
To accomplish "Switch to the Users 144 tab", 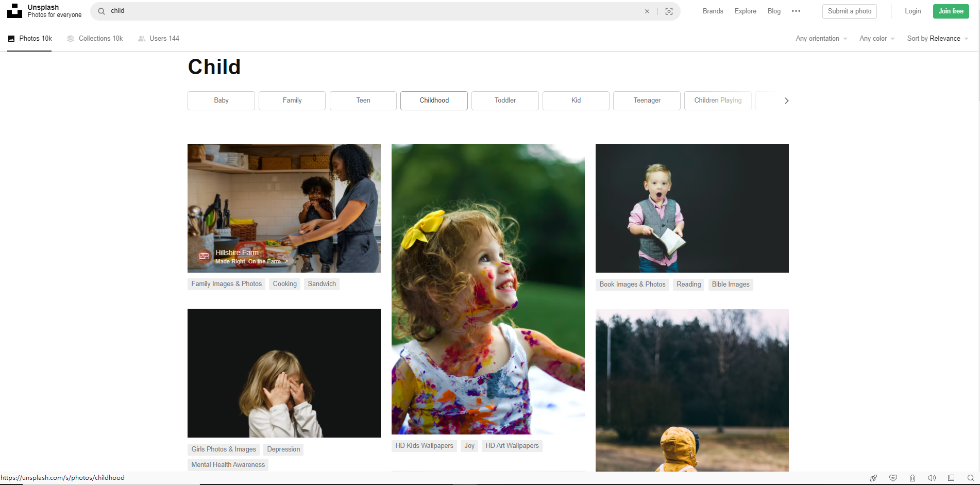I will (x=159, y=39).
